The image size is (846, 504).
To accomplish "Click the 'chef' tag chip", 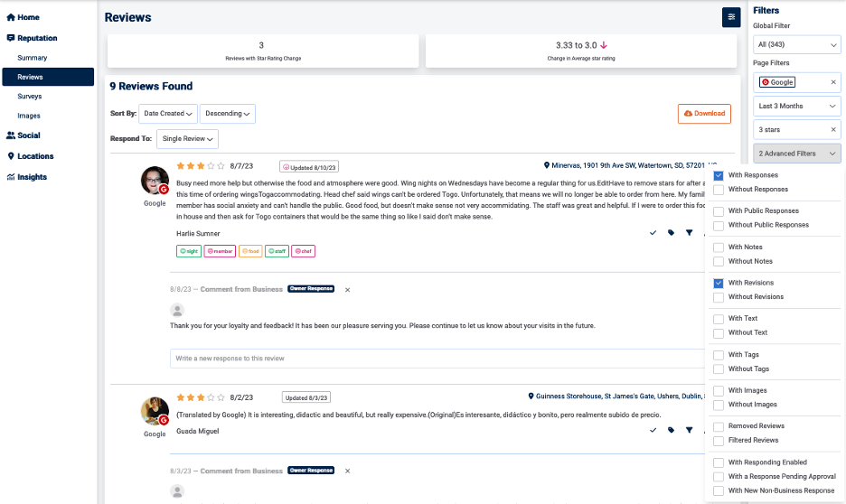I will click(x=303, y=251).
